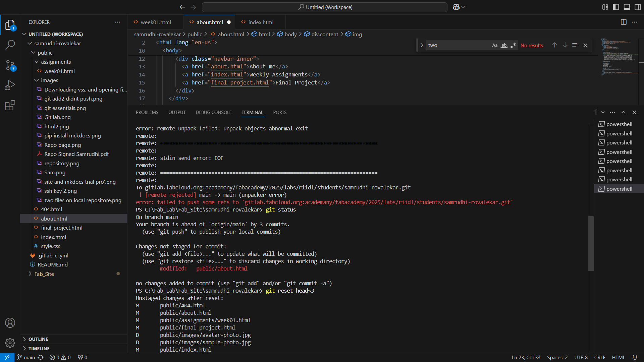This screenshot has width=644, height=362.
Task: Open terminal panel more actions ellipsis
Action: (x=612, y=112)
